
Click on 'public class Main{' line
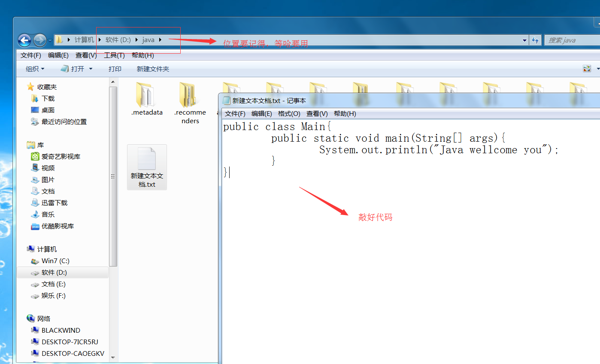point(277,127)
